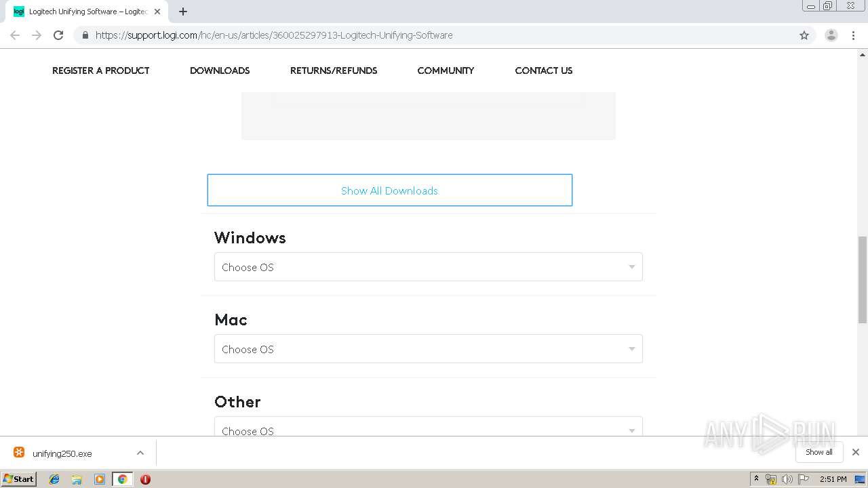The height and width of the screenshot is (488, 868).
Task: Click the Action Center flag icon
Action: tap(804, 479)
